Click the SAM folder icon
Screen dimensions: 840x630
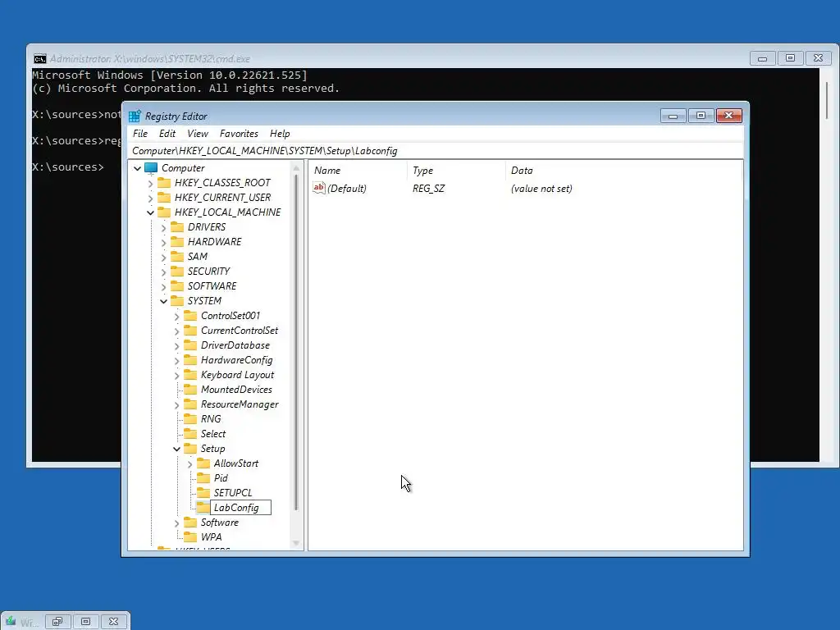177,257
